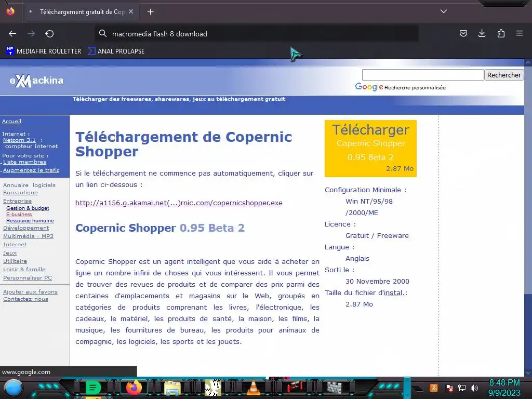
Task: Click the page vertical scrollbar
Action: coord(528,217)
